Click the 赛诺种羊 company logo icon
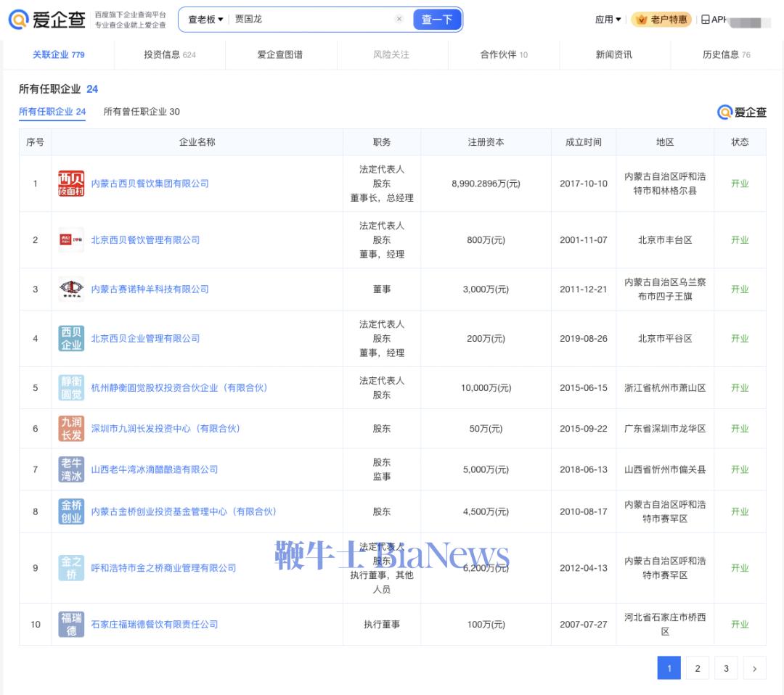The width and height of the screenshot is (784, 695). tap(71, 289)
